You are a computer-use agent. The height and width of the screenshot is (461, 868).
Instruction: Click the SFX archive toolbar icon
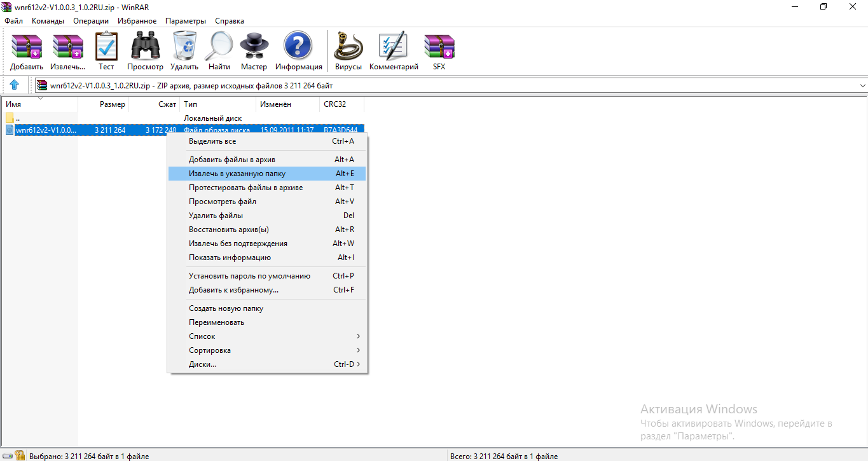(x=439, y=51)
